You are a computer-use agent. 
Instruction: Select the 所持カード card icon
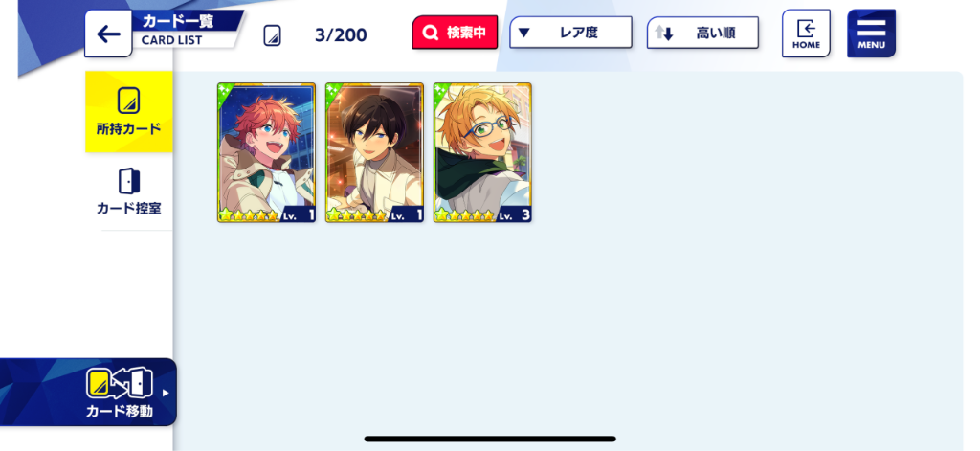click(129, 101)
